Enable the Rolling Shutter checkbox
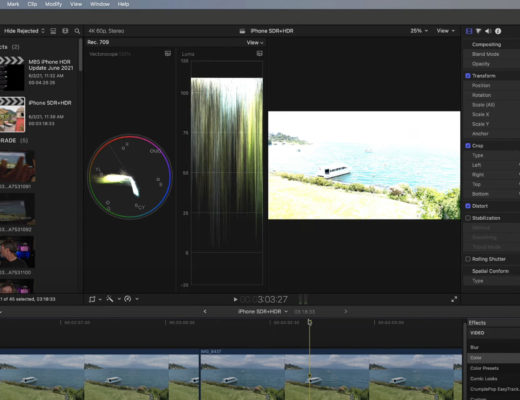The height and width of the screenshot is (400, 520). 468,259
